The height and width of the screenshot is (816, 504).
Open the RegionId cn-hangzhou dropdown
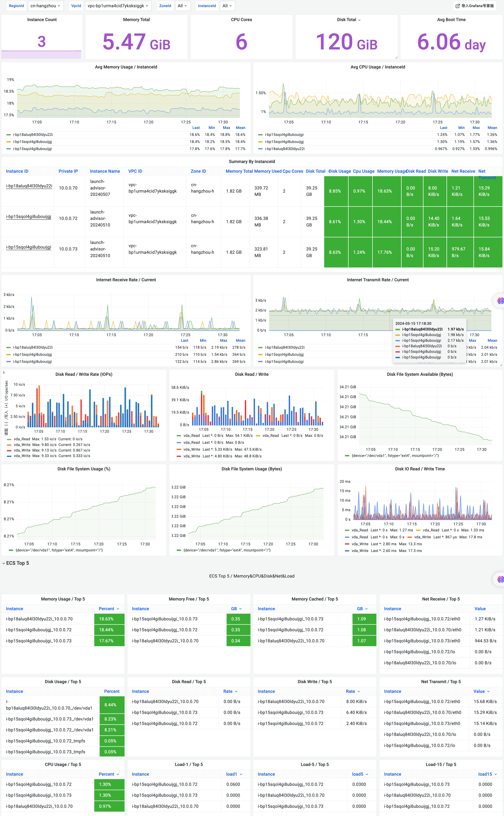45,6
